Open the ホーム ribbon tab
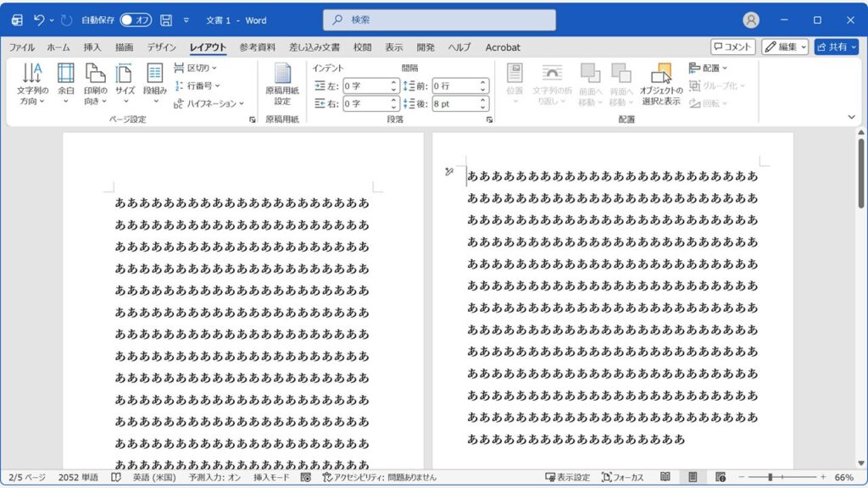The image size is (868, 488). point(58,47)
